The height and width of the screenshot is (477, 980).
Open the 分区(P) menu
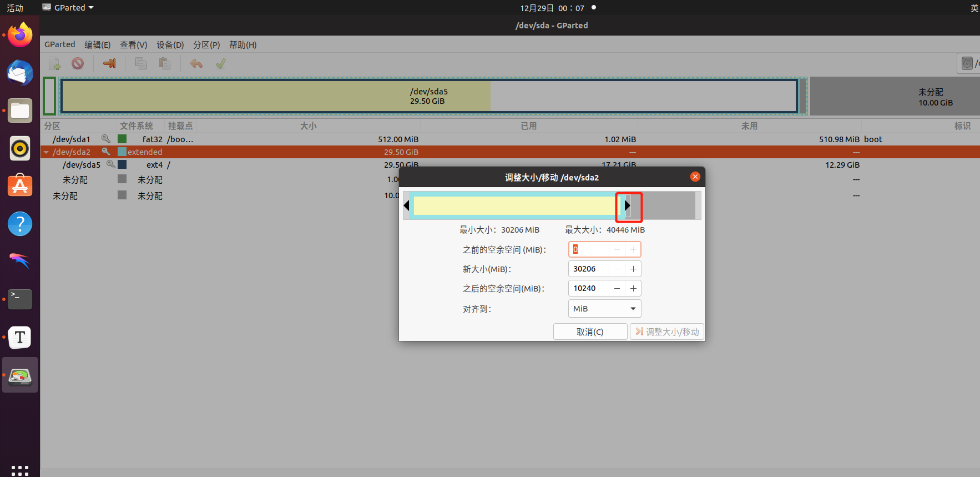[x=206, y=45]
